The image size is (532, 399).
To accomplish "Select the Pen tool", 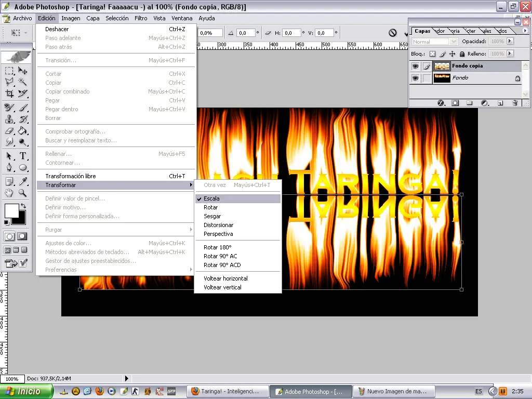I will coord(9,167).
